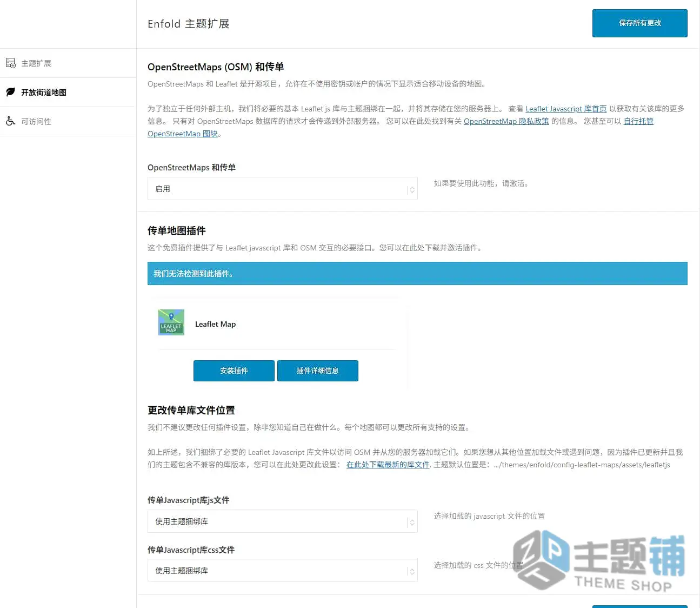The width and height of the screenshot is (700, 608).
Task: Click the 传单地图插件 heading
Action: pos(177,231)
